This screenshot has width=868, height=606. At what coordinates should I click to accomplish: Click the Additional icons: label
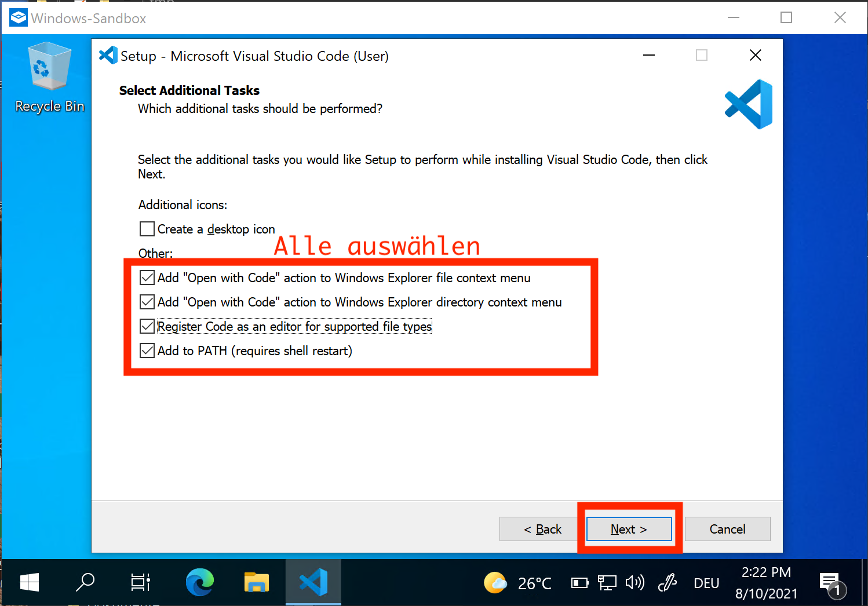pos(183,205)
